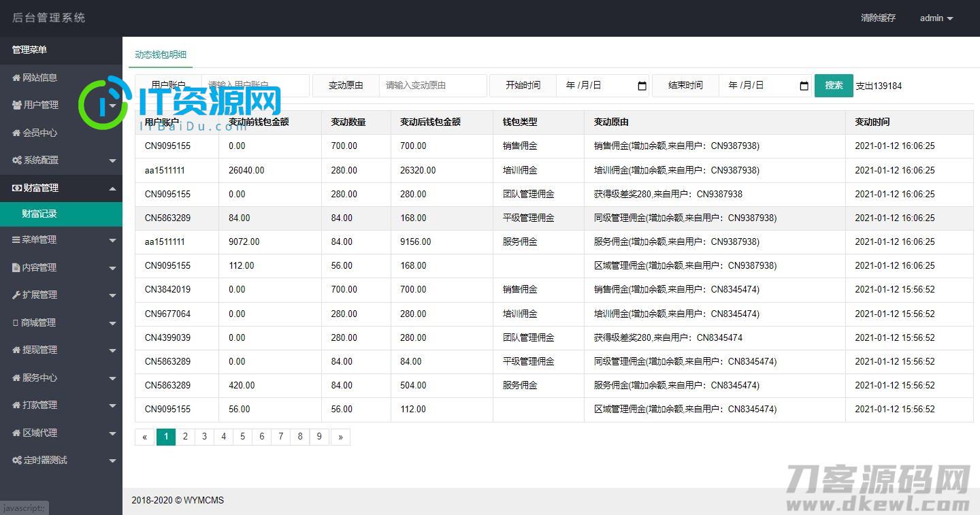Click the 管理菜单 sidebar heading
The width and height of the screenshot is (980, 515).
tap(29, 50)
